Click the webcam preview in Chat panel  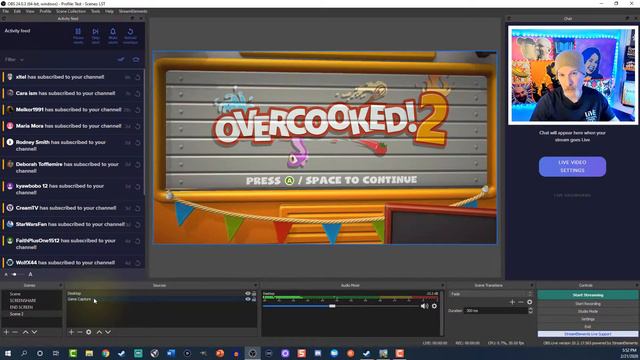coord(573,75)
